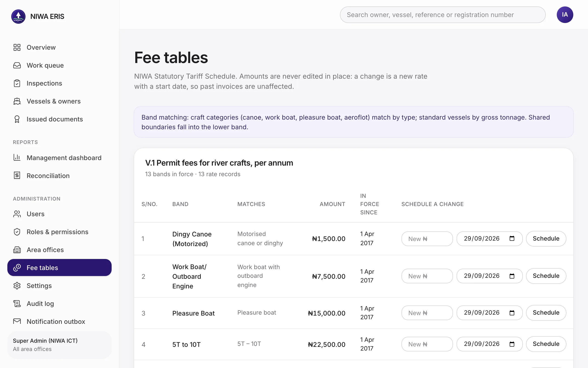Click the Notification outbox envelope icon

pos(17,322)
